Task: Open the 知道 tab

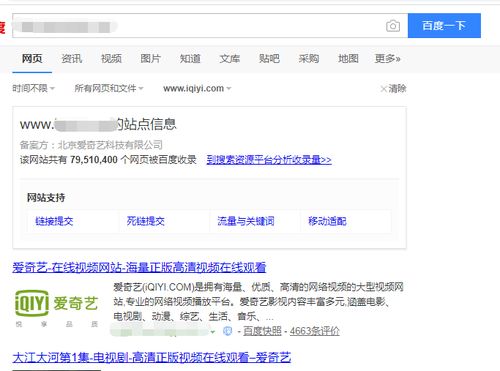Action: point(190,59)
